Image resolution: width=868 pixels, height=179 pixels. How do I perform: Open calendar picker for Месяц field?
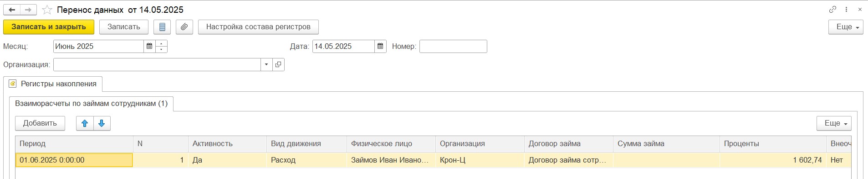pyautogui.click(x=149, y=46)
